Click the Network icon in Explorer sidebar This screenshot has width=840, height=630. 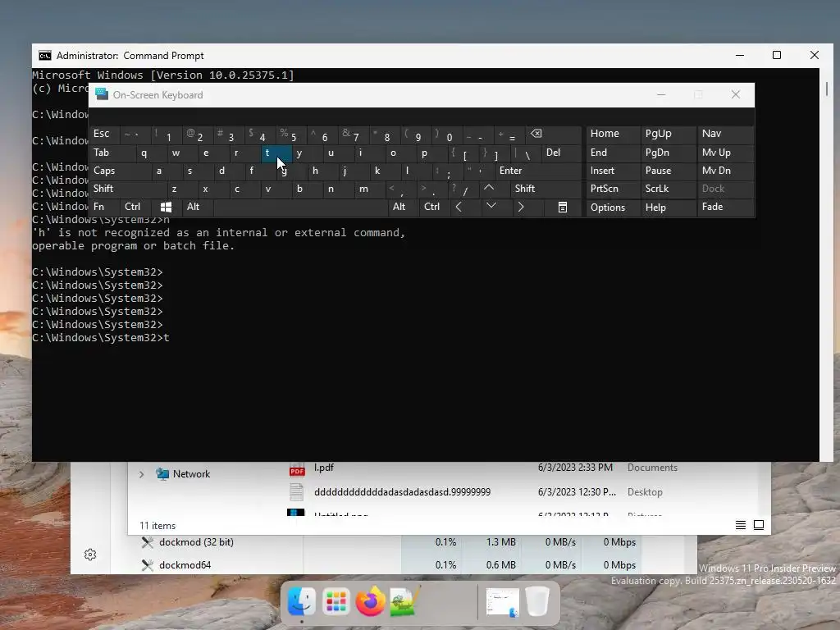(162, 473)
